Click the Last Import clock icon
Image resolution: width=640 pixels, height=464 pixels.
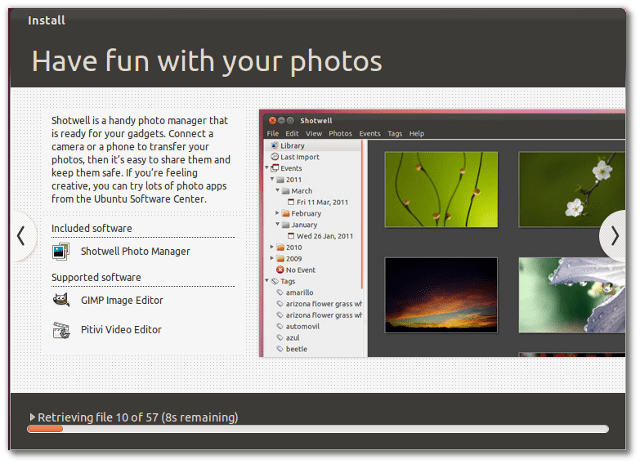[275, 157]
